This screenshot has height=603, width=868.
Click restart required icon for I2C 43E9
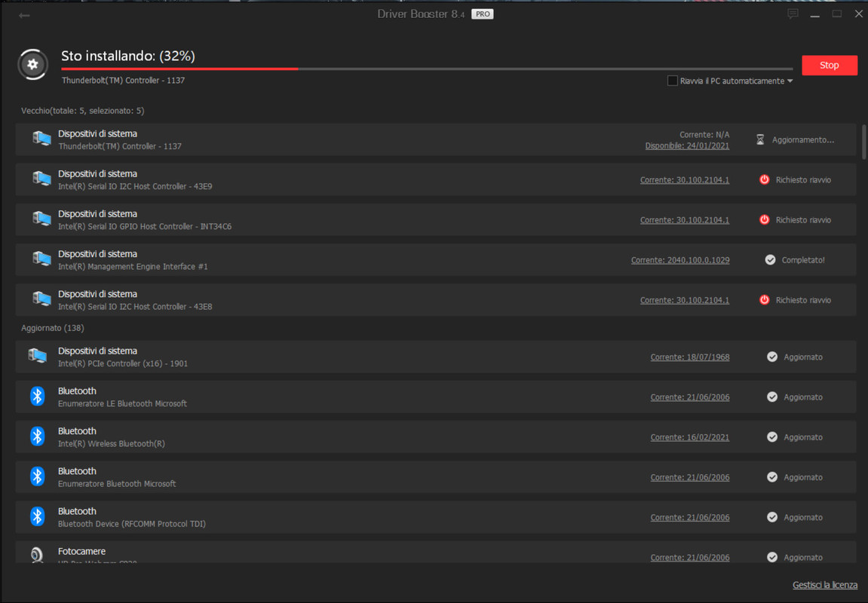pyautogui.click(x=764, y=179)
